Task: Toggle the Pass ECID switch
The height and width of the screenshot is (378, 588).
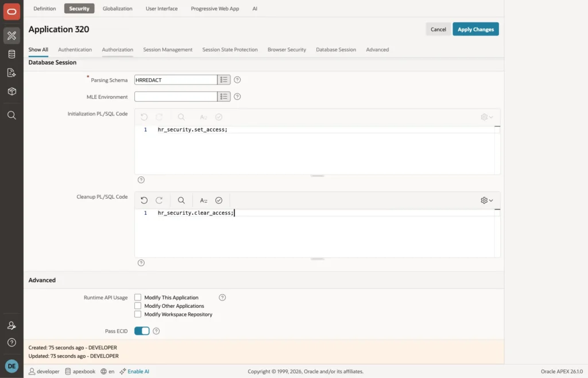Action: pos(142,331)
